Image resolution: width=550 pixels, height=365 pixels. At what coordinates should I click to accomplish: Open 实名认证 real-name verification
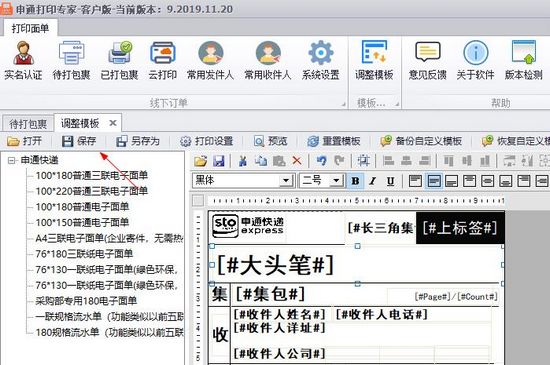click(x=23, y=60)
